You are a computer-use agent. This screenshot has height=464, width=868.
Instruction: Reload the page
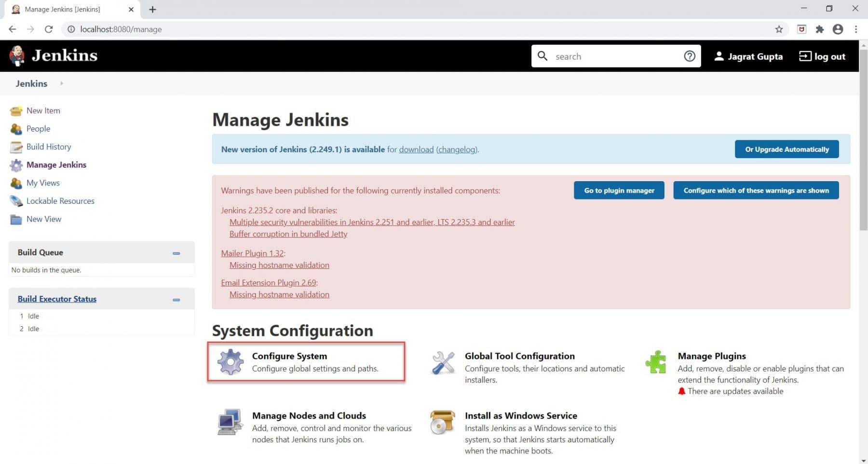tap(49, 29)
